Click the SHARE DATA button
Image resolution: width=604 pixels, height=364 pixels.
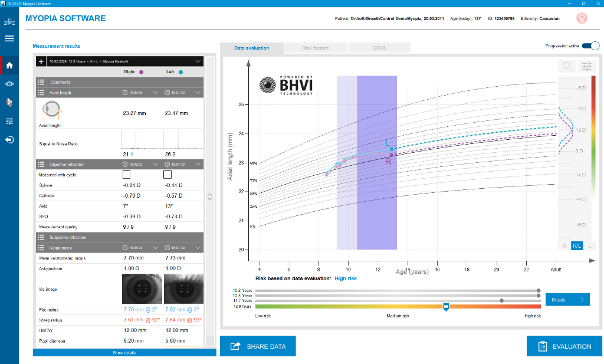(x=258, y=346)
